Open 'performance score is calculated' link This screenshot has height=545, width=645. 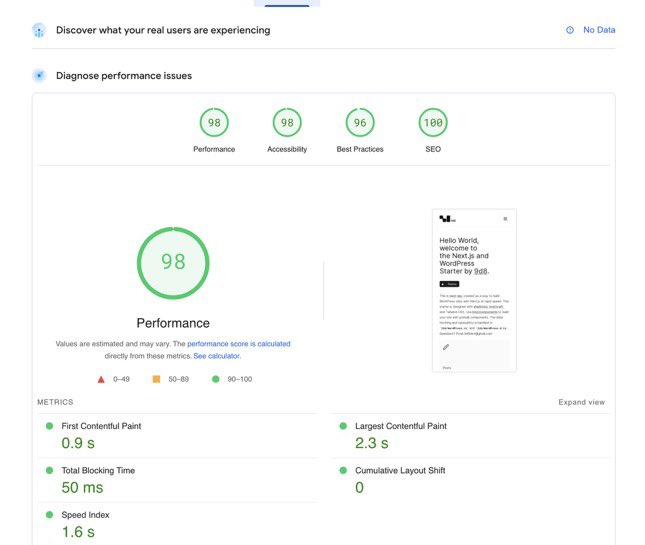(x=239, y=344)
